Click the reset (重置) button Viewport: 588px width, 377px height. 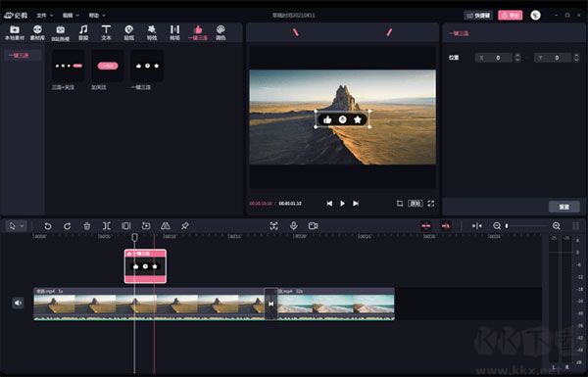564,207
